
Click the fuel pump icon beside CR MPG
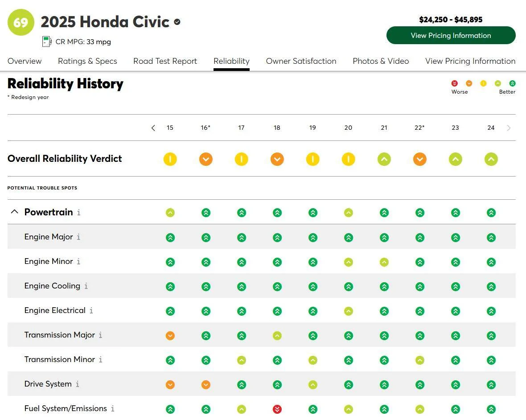point(47,41)
